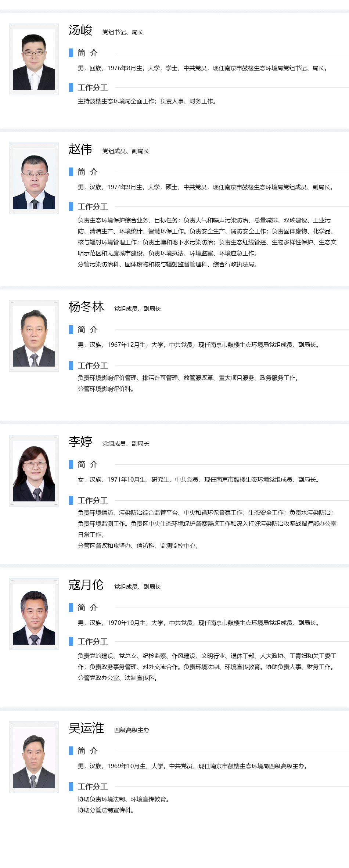Viewport: 349px width, 868px height.
Task: Click 简介 heading under 吴运淮
Action: point(87,751)
